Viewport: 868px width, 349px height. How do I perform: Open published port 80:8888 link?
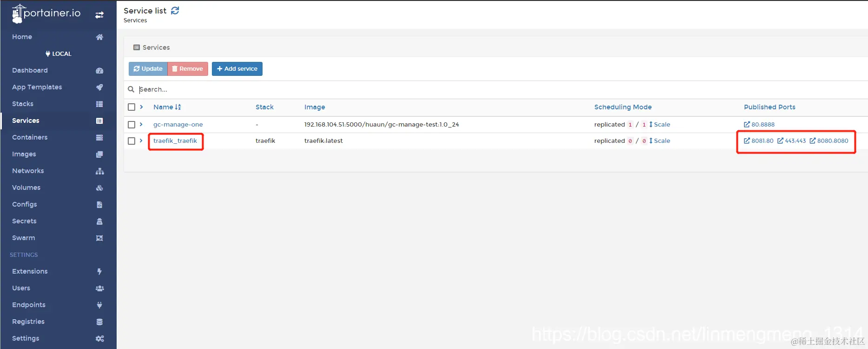pos(759,125)
